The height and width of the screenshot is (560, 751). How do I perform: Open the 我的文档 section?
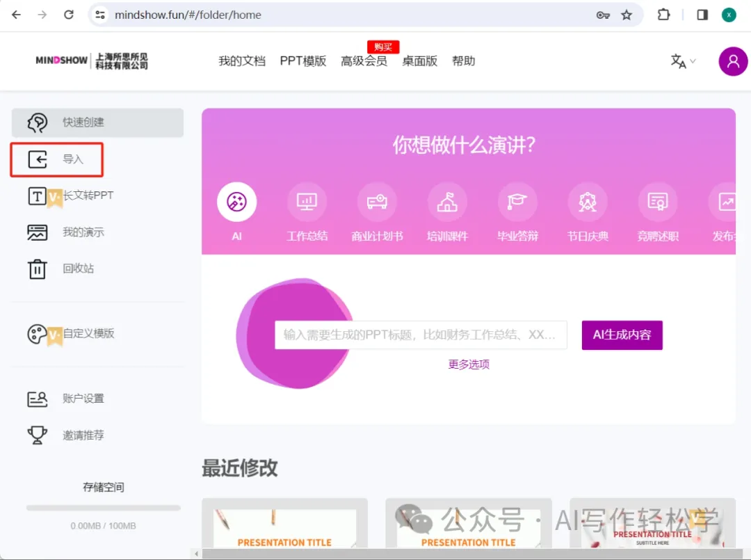pyautogui.click(x=242, y=61)
